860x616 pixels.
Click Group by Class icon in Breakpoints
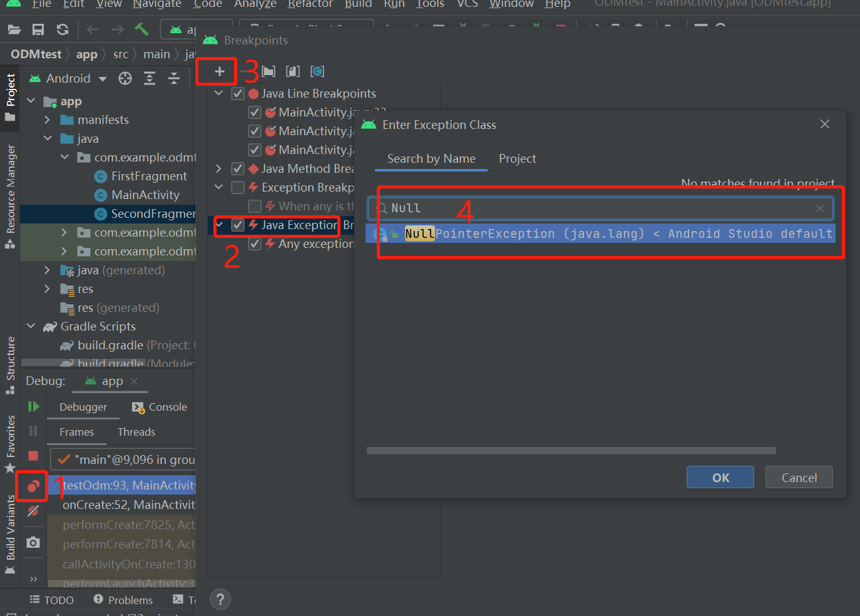317,71
